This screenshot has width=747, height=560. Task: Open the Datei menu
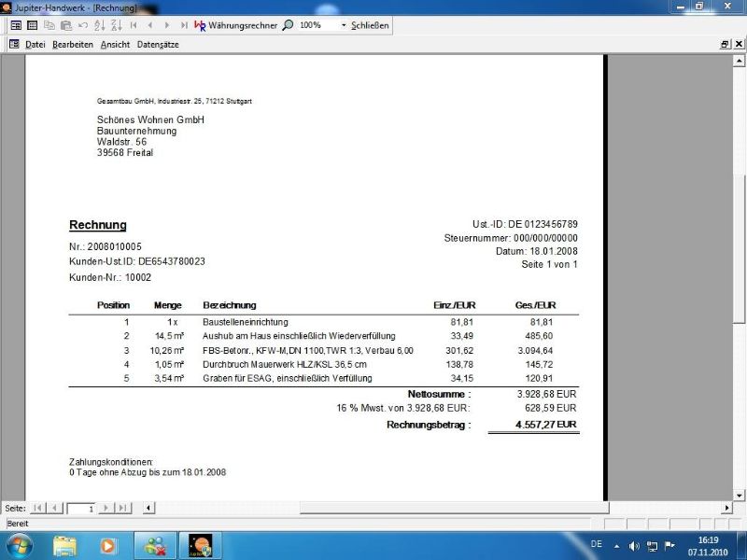[35, 44]
